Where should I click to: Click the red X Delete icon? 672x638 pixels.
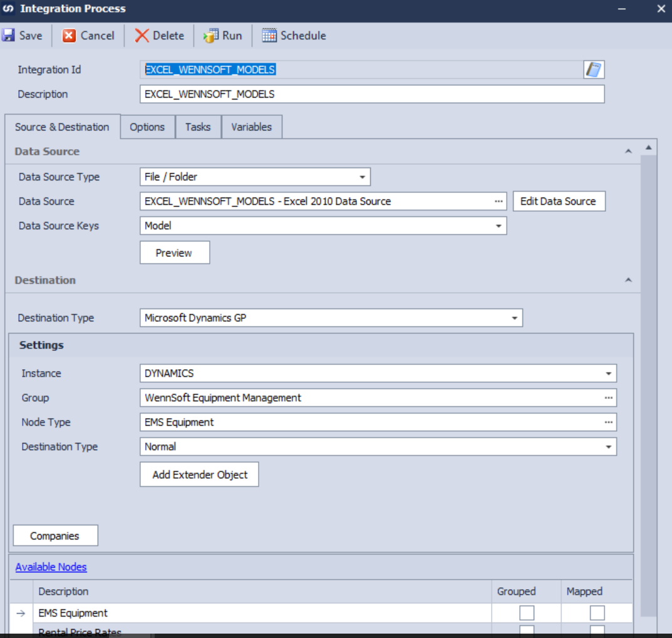tap(142, 35)
